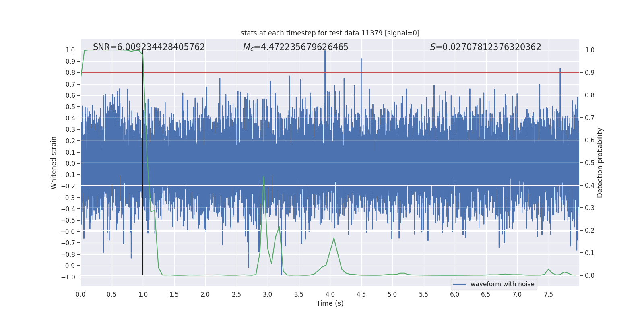644x322 pixels.
Task: Click the 0.0 tick on the time axis
Action: click(80, 294)
